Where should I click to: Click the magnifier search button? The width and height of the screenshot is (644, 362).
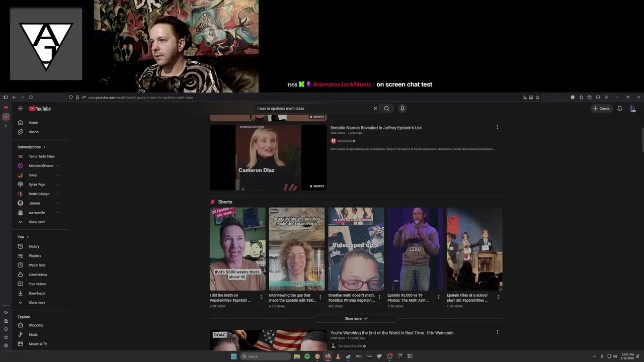386,109
